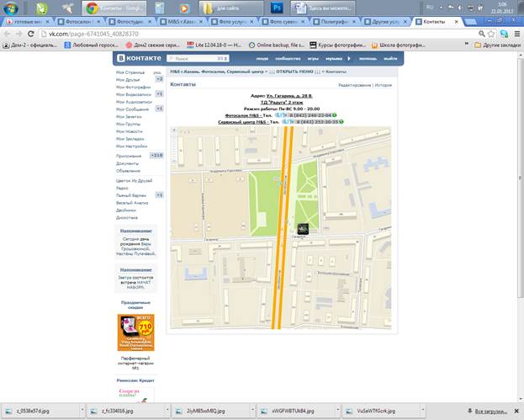
Task: Click the 'Редактирование' link
Action: (x=355, y=85)
